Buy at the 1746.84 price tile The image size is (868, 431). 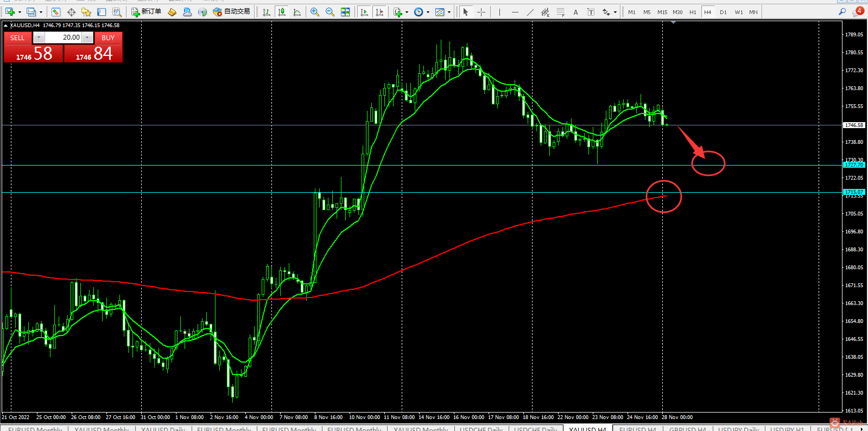coord(93,53)
